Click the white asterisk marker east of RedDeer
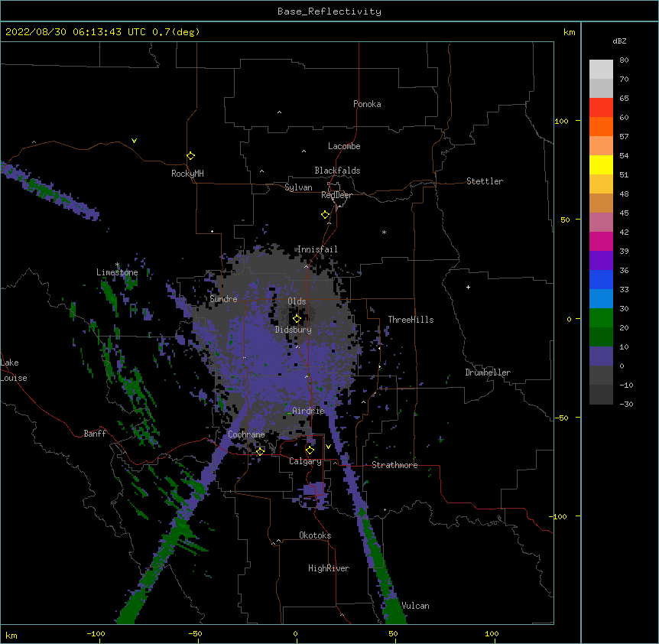 click(x=384, y=233)
